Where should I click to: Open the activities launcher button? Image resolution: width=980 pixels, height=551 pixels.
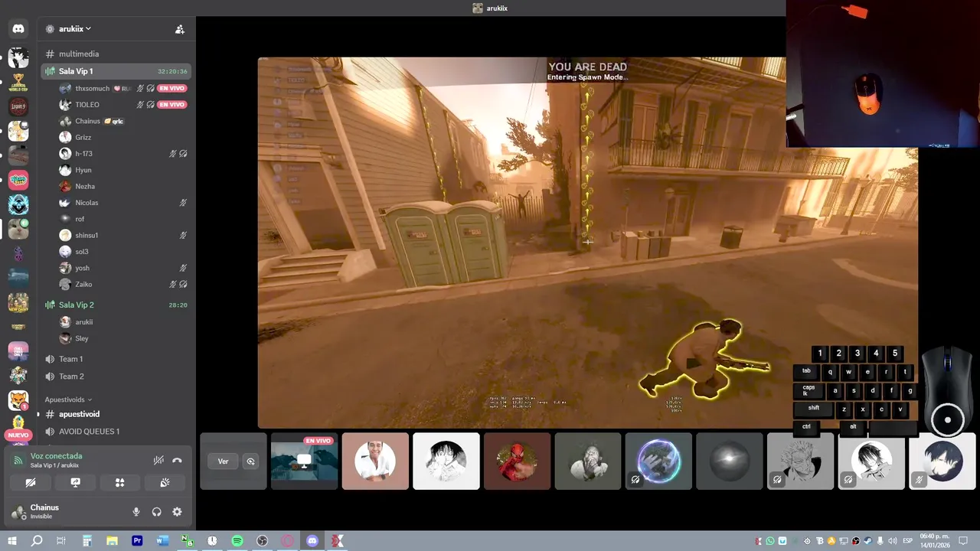pos(119,483)
